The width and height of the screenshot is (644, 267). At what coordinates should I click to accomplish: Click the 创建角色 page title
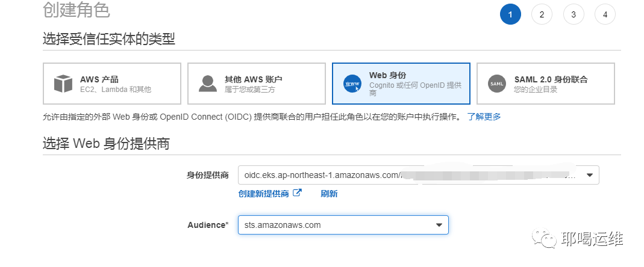77,10
